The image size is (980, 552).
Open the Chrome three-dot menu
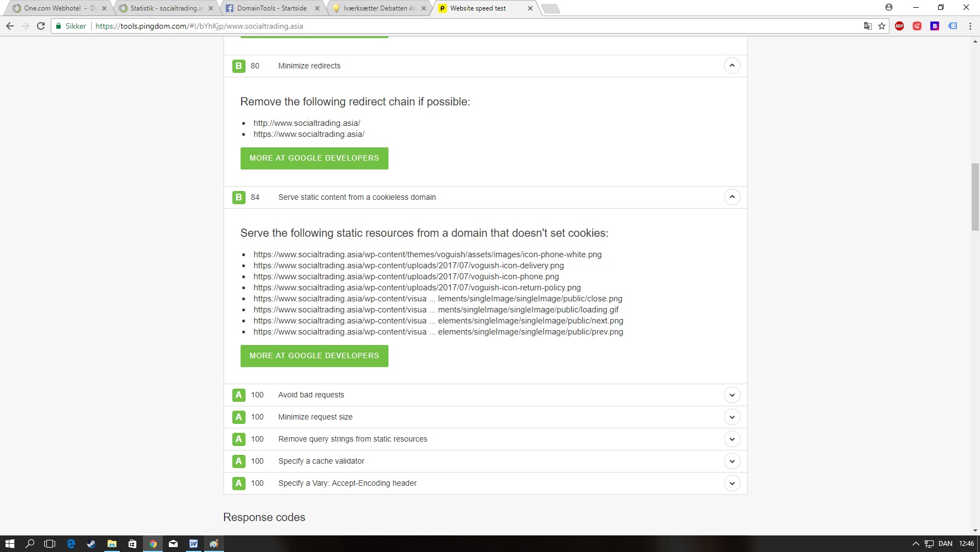970,26
